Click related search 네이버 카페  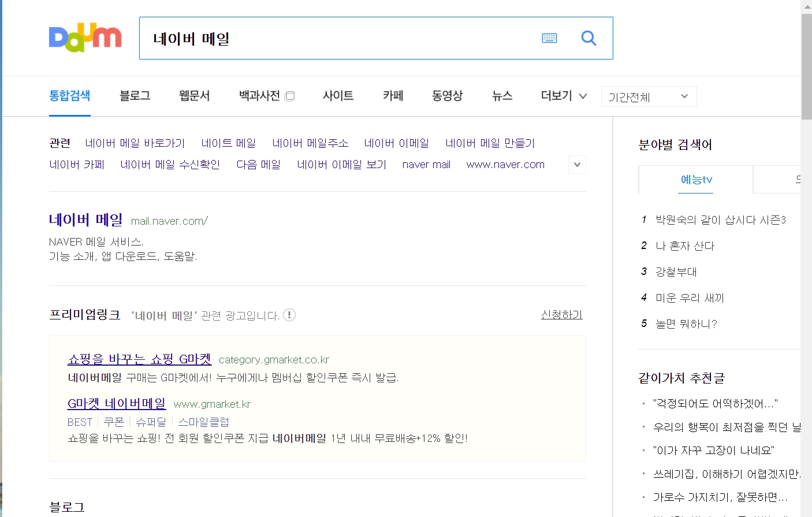coord(77,165)
